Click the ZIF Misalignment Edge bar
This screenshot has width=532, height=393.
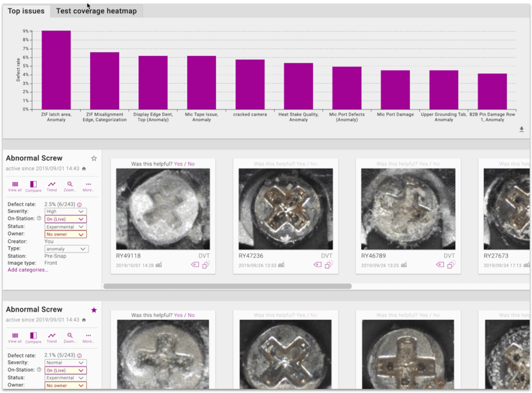pos(104,80)
